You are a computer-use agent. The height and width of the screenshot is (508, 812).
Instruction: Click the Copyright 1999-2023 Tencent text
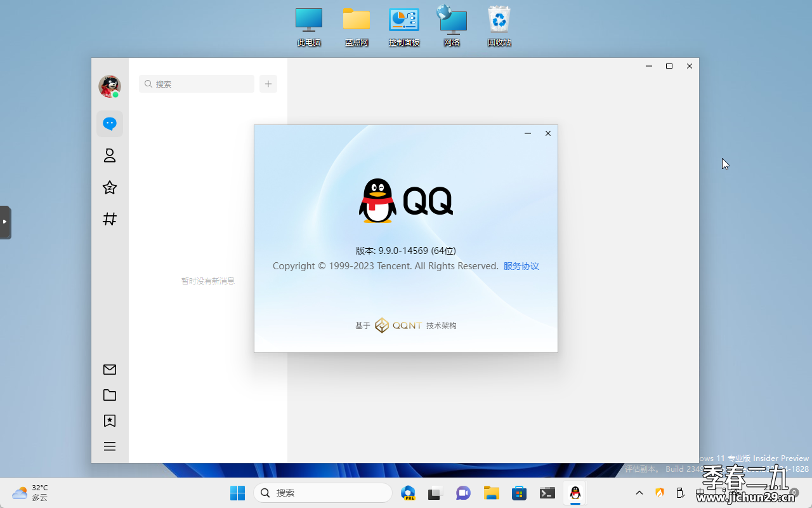point(386,266)
